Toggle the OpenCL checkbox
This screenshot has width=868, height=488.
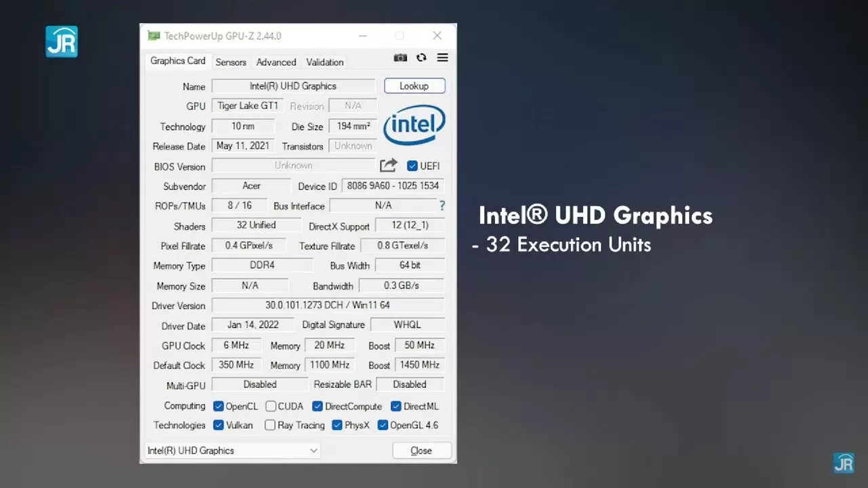[218, 407]
